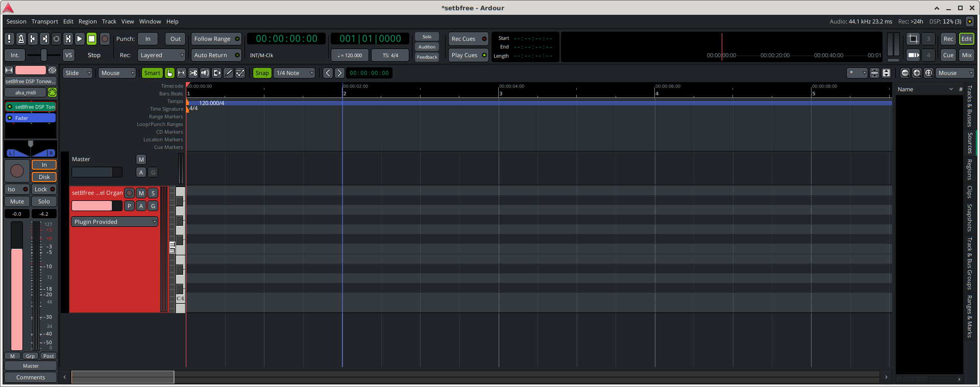Image resolution: width=980 pixels, height=387 pixels.
Task: Choose the Audition speaker tool
Action: click(205, 73)
